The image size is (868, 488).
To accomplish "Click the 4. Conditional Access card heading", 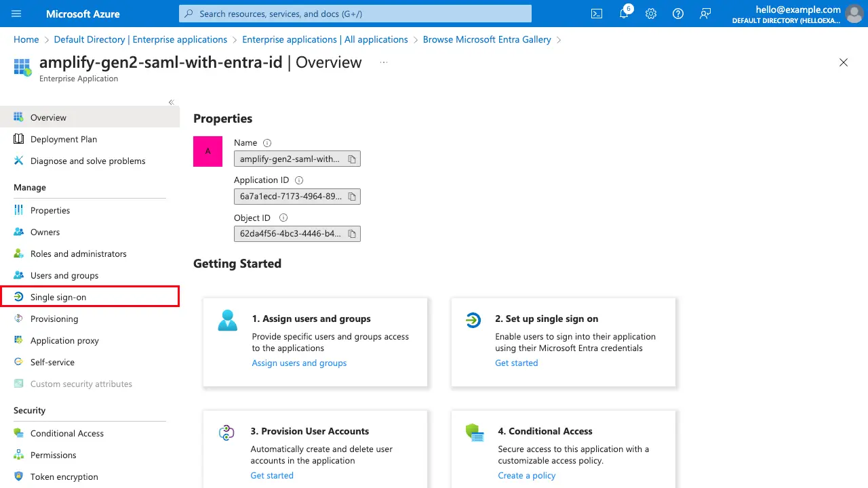I will 545,431.
